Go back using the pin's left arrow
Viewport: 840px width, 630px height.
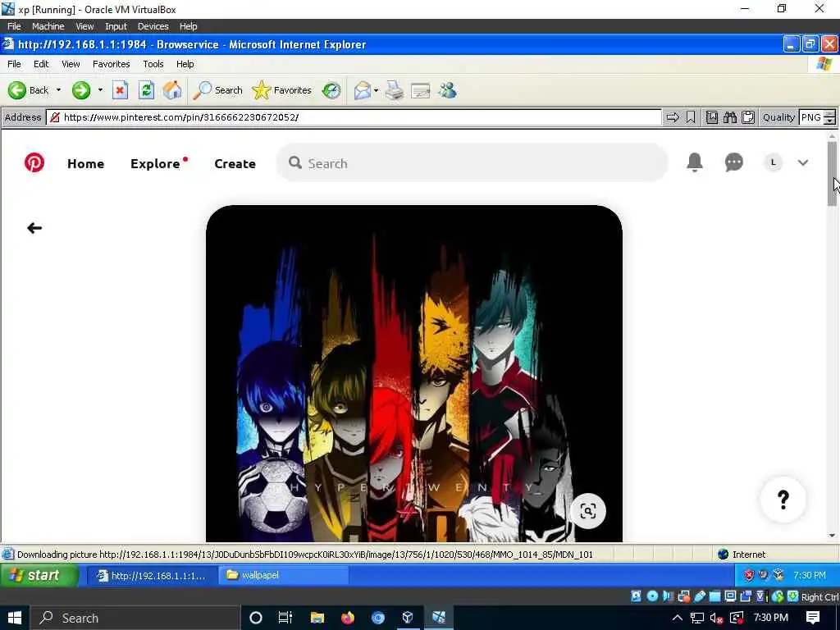[34, 228]
